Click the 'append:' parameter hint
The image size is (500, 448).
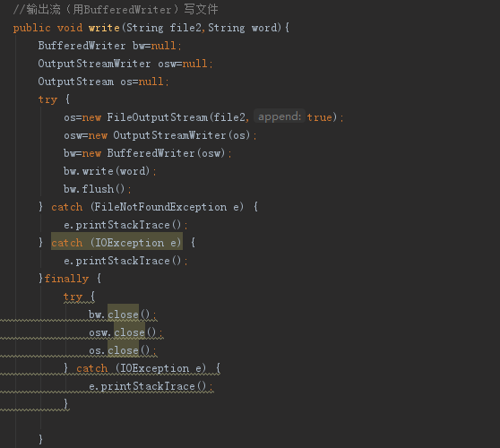(x=280, y=116)
